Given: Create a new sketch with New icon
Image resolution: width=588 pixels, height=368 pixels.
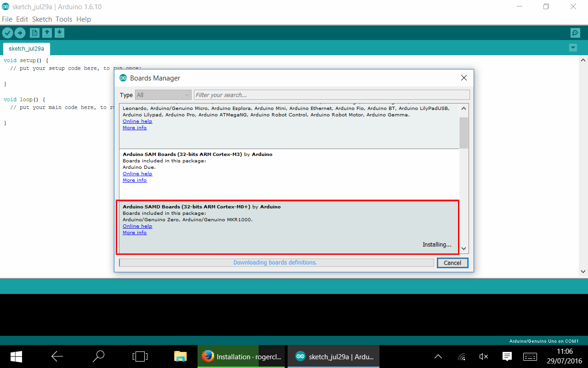Looking at the screenshot, I should [x=34, y=33].
